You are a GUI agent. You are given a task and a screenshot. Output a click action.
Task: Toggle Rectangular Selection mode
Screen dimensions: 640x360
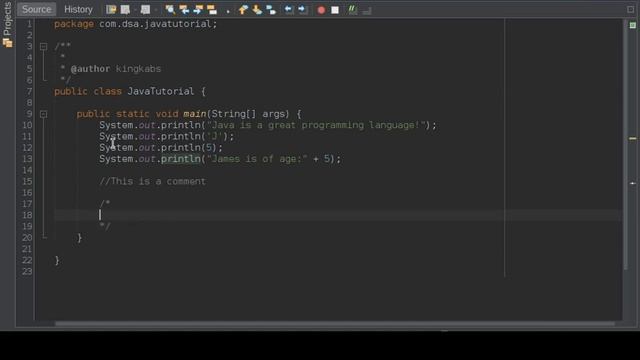coord(228,10)
